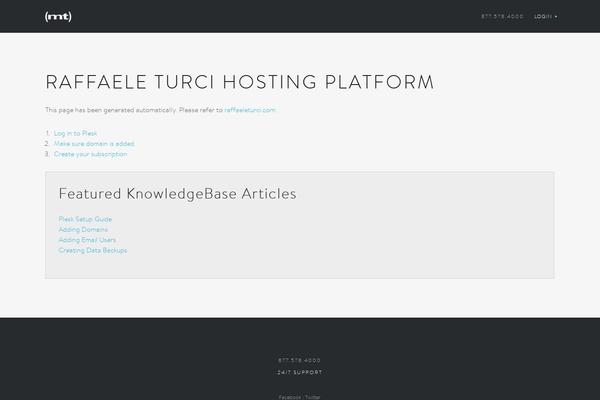
Task: Click the header phone number 877.578.4000
Action: coord(502,16)
